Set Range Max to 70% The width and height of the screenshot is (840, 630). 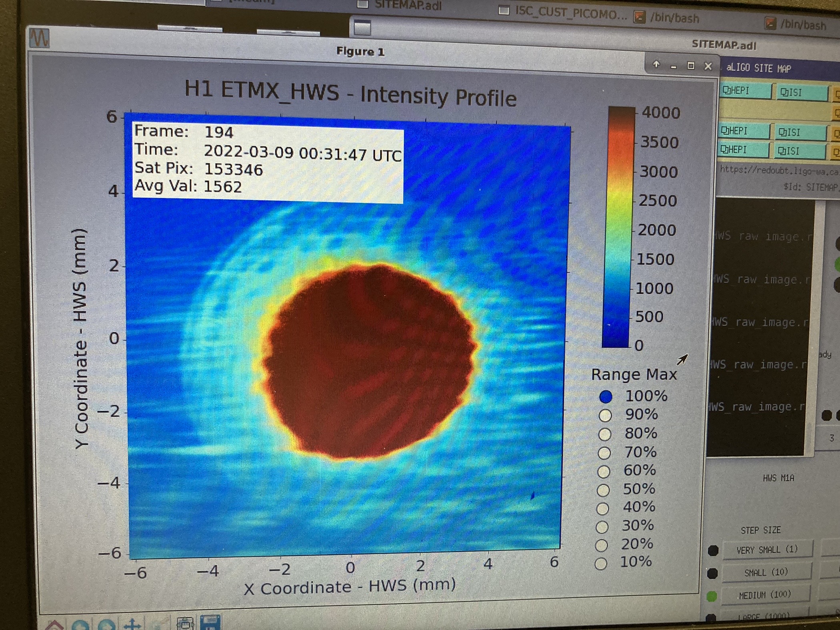pos(604,453)
